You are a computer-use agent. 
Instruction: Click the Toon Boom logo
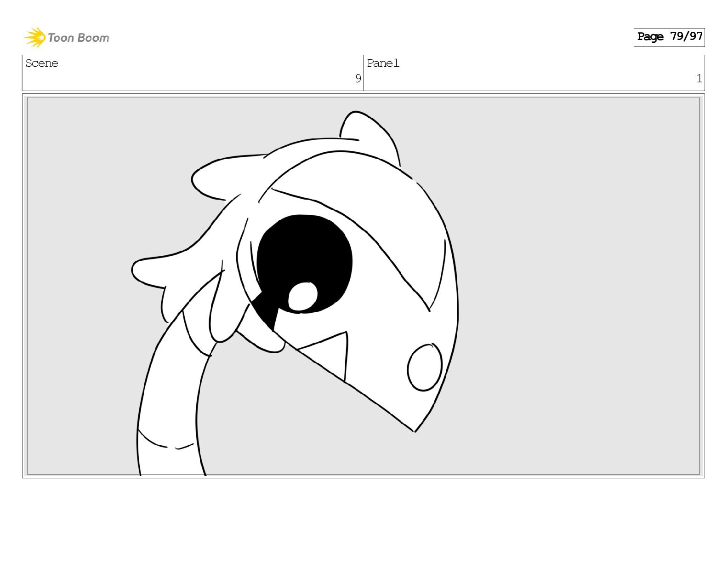pyautogui.click(x=67, y=37)
